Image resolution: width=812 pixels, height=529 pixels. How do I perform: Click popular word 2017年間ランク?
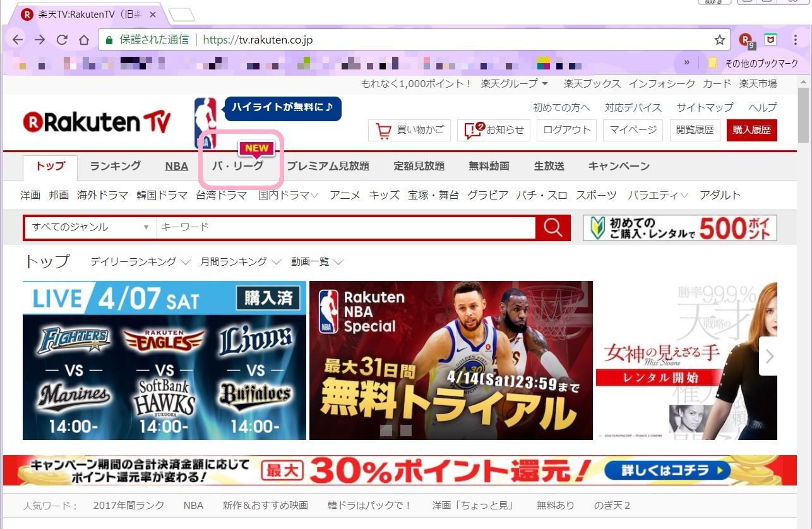(x=129, y=505)
